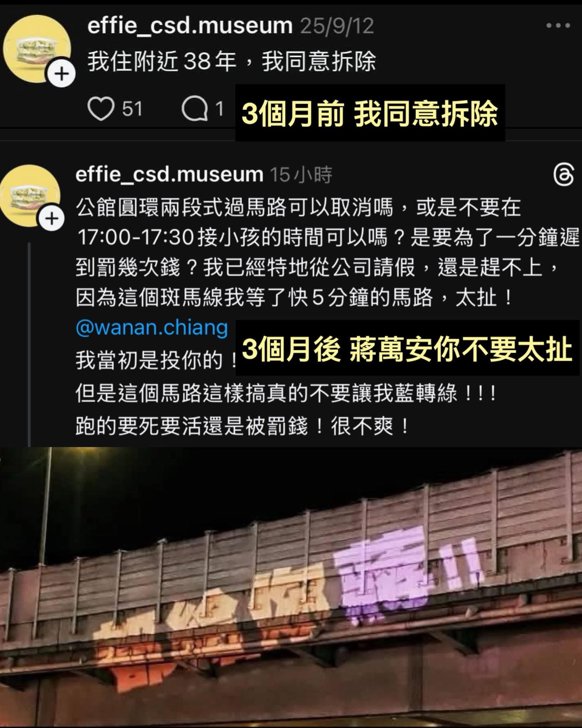582x728 pixels.
Task: Open the bridge projection photo
Action: (291, 587)
